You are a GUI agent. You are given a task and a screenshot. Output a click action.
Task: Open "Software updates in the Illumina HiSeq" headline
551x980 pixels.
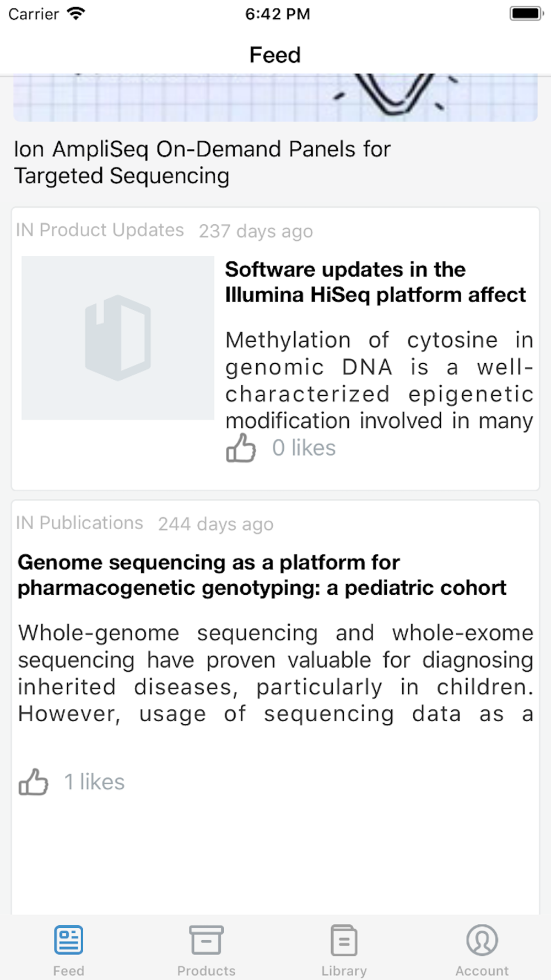(375, 282)
